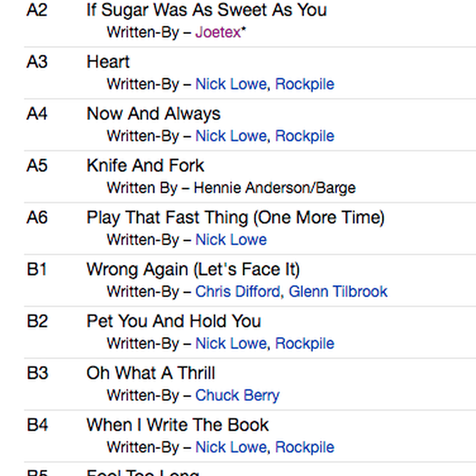Select the Hennie Anderson/Barge credit text
476x476 pixels.
275,188
